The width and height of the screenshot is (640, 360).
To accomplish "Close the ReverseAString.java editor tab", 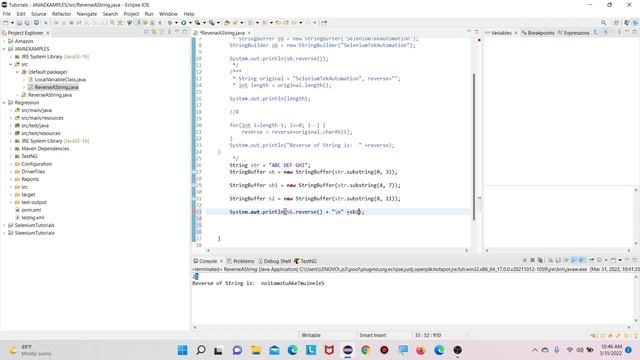I will tap(249, 33).
